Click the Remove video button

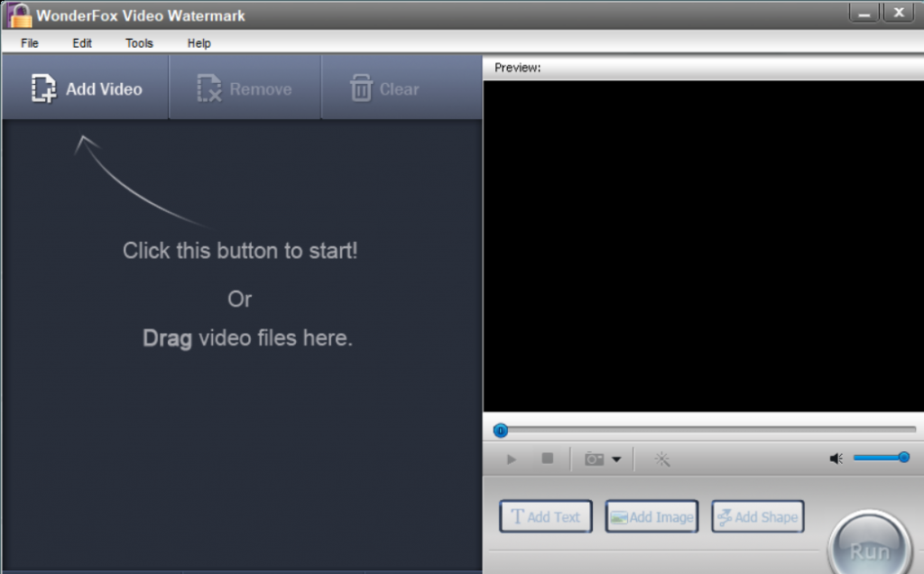pyautogui.click(x=245, y=88)
